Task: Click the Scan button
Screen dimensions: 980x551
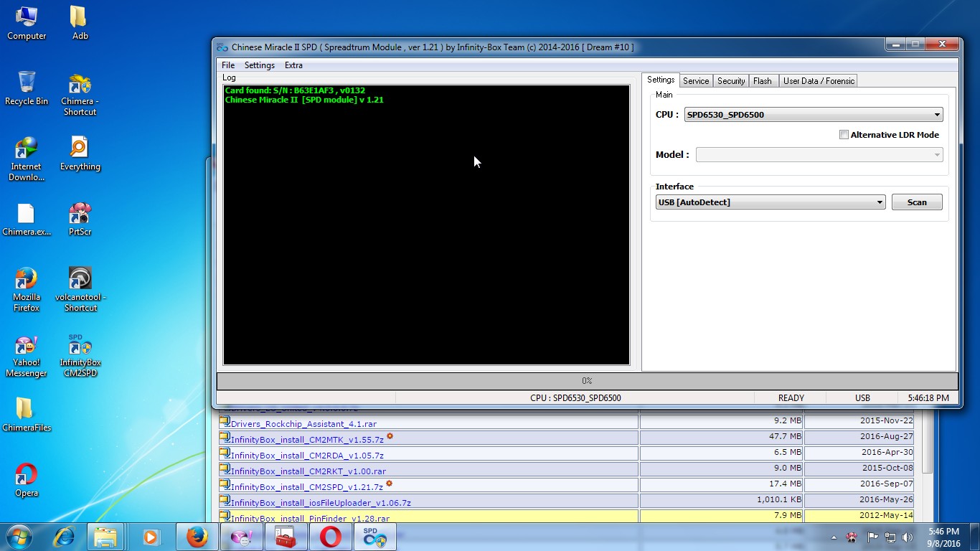Action: [917, 202]
